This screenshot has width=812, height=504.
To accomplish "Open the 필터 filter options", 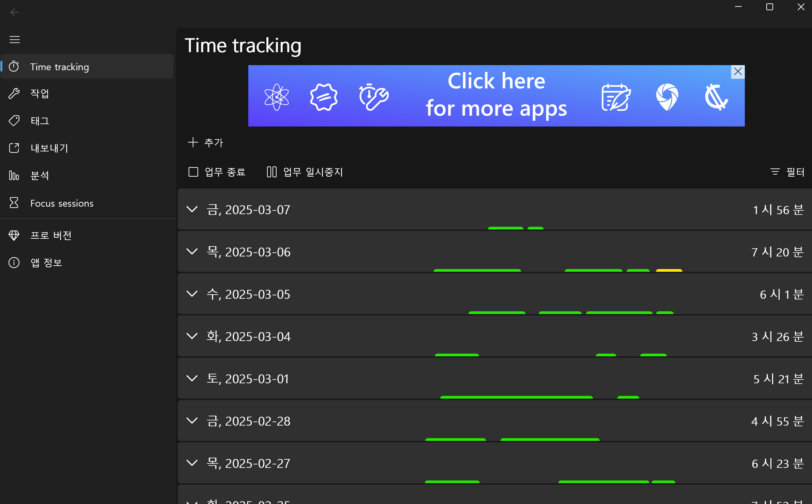I will coord(787,172).
